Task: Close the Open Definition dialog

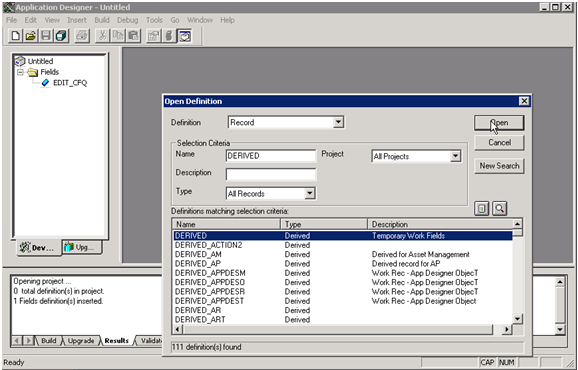Action: tap(524, 101)
